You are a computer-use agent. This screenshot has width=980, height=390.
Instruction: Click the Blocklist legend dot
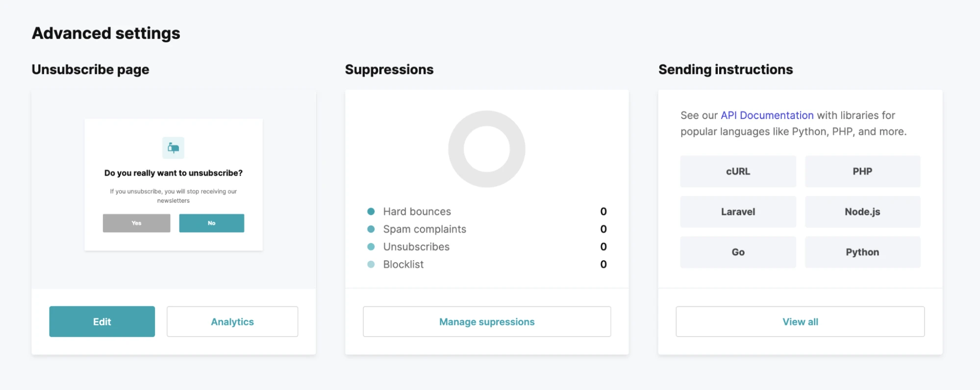[x=371, y=264]
